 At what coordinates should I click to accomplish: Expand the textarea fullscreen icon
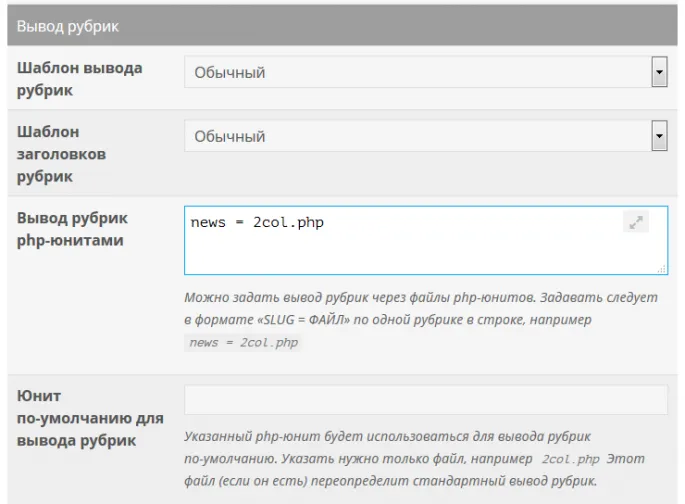635,222
